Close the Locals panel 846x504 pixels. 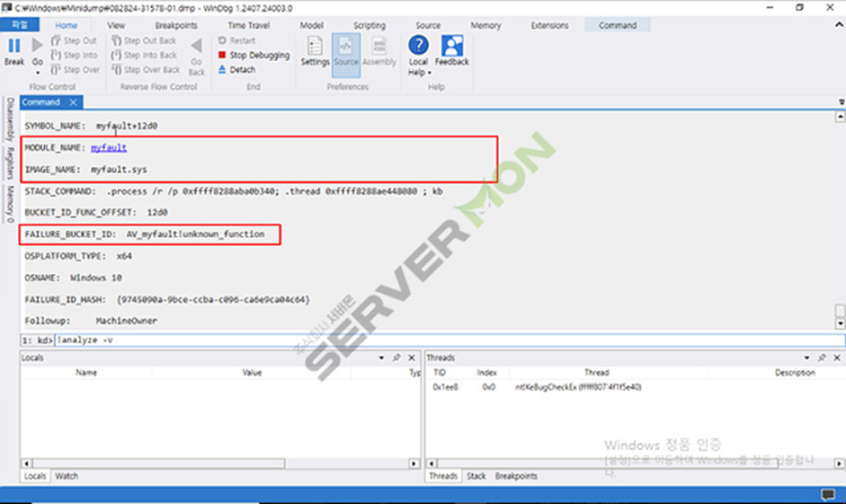pyautogui.click(x=412, y=358)
